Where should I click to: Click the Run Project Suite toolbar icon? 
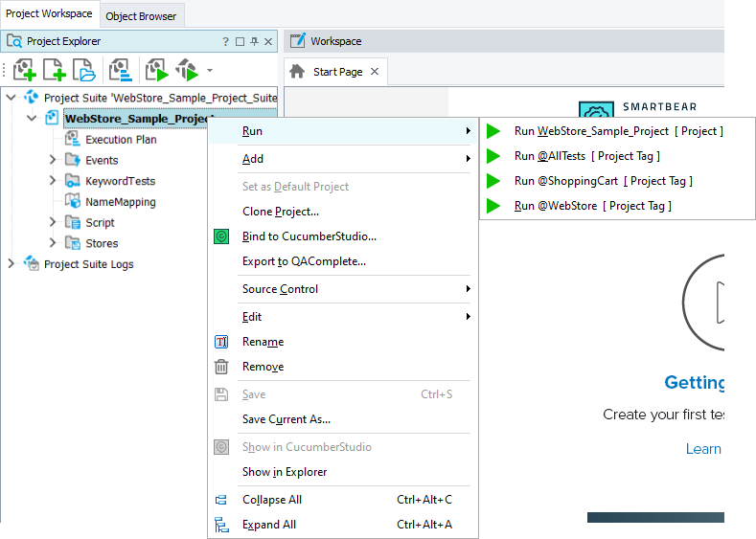[186, 70]
